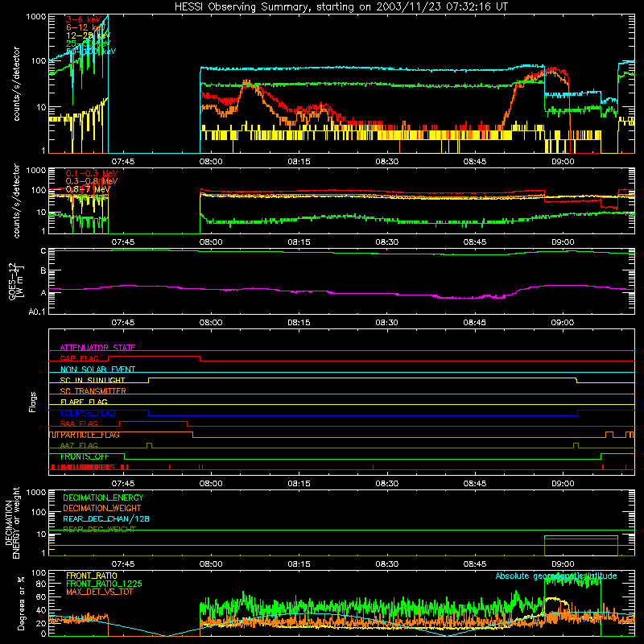The image size is (644, 644).
Task: Click the cyan 50-100 keV legend label
Action: tap(91, 51)
